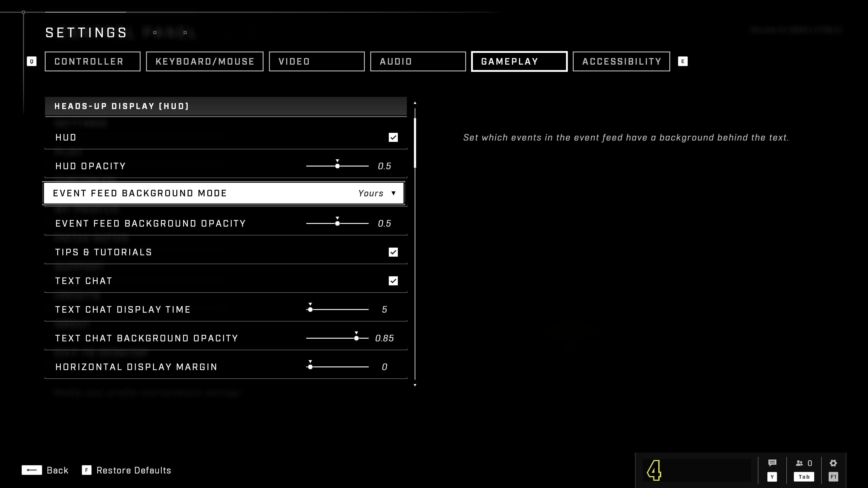Switch to the Accessibility tab

tap(621, 61)
